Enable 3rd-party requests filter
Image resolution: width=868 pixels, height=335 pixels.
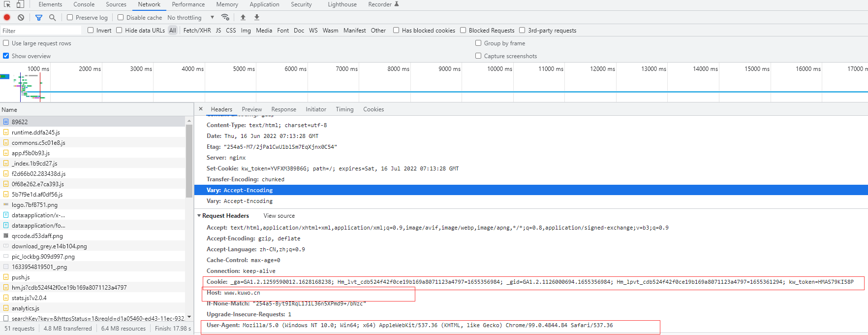(x=522, y=30)
